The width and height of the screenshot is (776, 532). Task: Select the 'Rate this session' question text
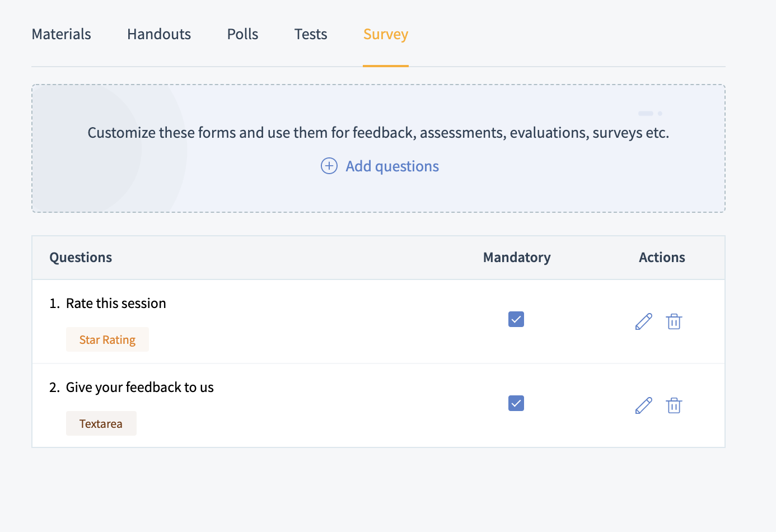coord(116,304)
